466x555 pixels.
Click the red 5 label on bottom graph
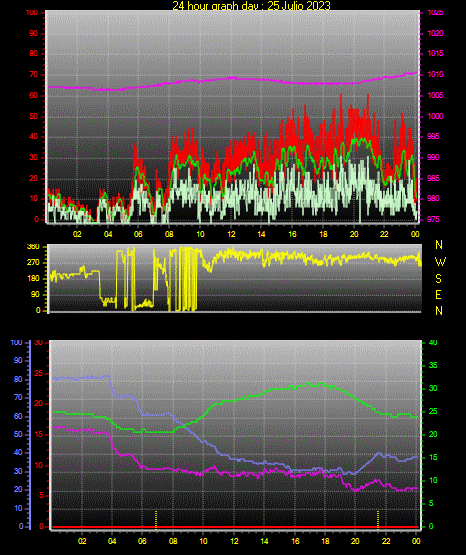coord(41,496)
